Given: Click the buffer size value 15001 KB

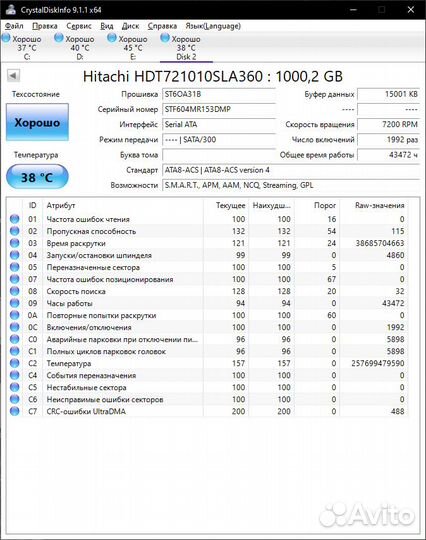Looking at the screenshot, I should pos(388,94).
